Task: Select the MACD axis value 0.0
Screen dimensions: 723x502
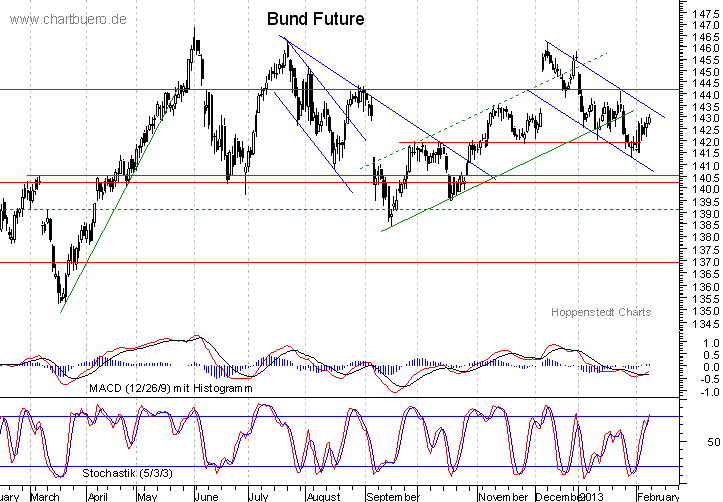Action: click(x=712, y=367)
